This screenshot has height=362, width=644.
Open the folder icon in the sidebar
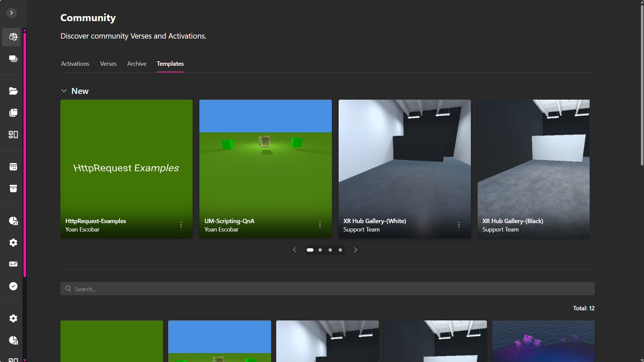(x=13, y=91)
